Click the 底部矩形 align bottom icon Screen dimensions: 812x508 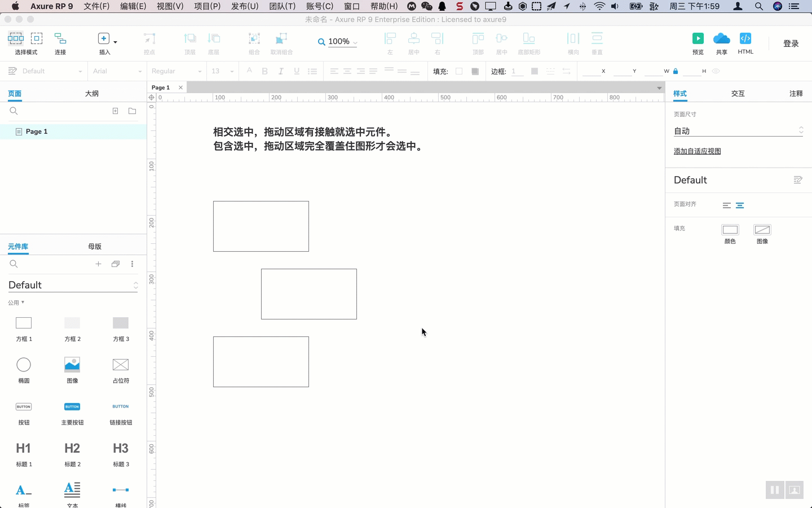coord(529,38)
